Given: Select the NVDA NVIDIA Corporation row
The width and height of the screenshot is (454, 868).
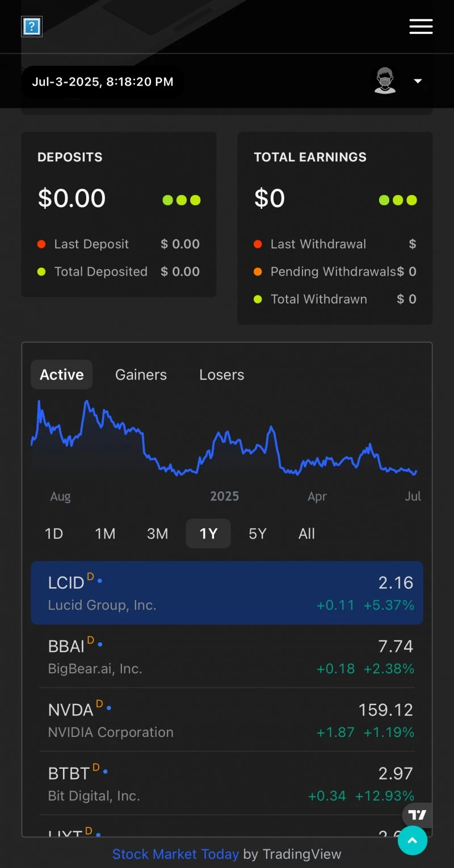Looking at the screenshot, I should tap(227, 720).
